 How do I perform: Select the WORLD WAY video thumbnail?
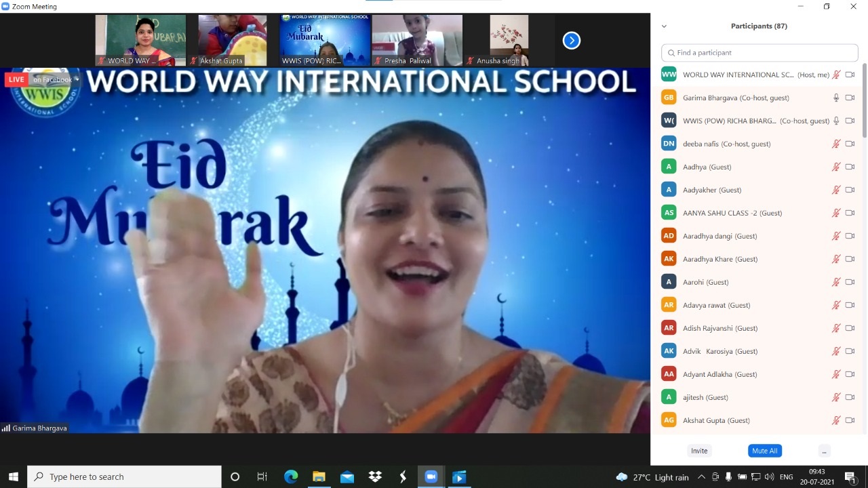(x=140, y=41)
